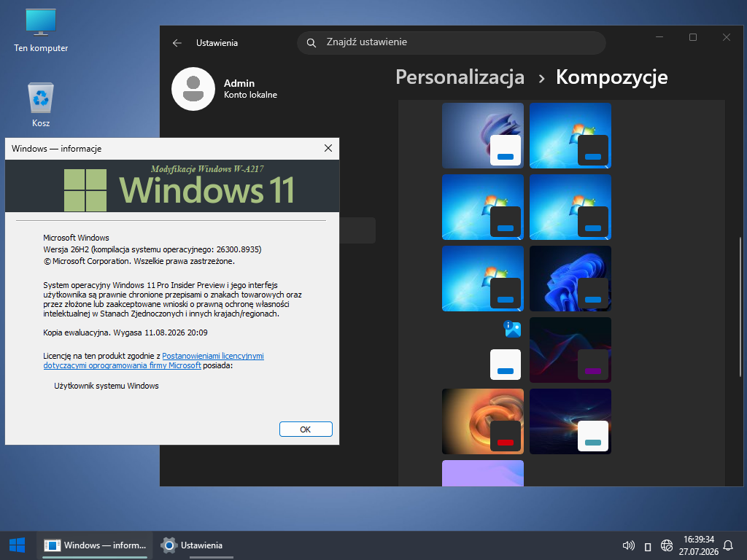Close the Windows — informacje dialog

[x=328, y=149]
